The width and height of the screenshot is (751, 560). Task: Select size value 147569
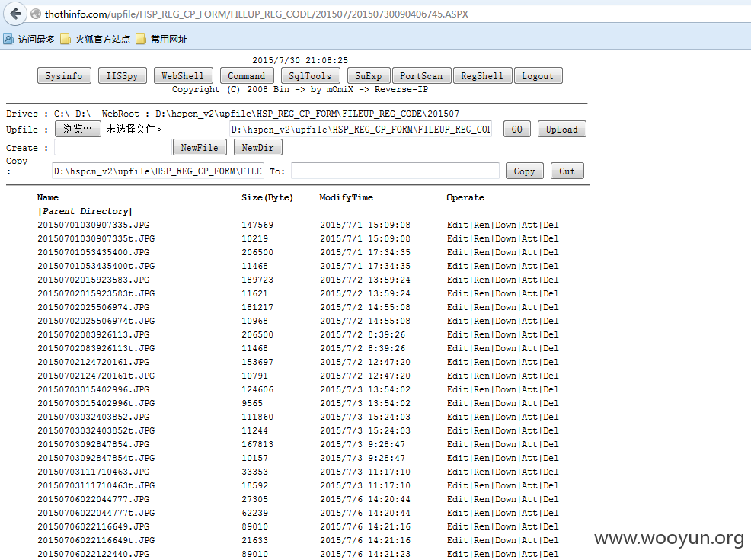[x=257, y=225]
